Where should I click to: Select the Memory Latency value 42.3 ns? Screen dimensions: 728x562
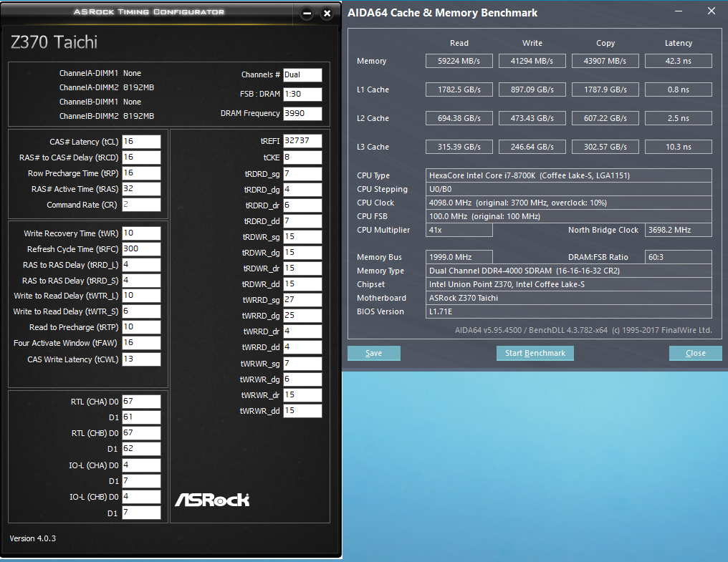coord(679,62)
